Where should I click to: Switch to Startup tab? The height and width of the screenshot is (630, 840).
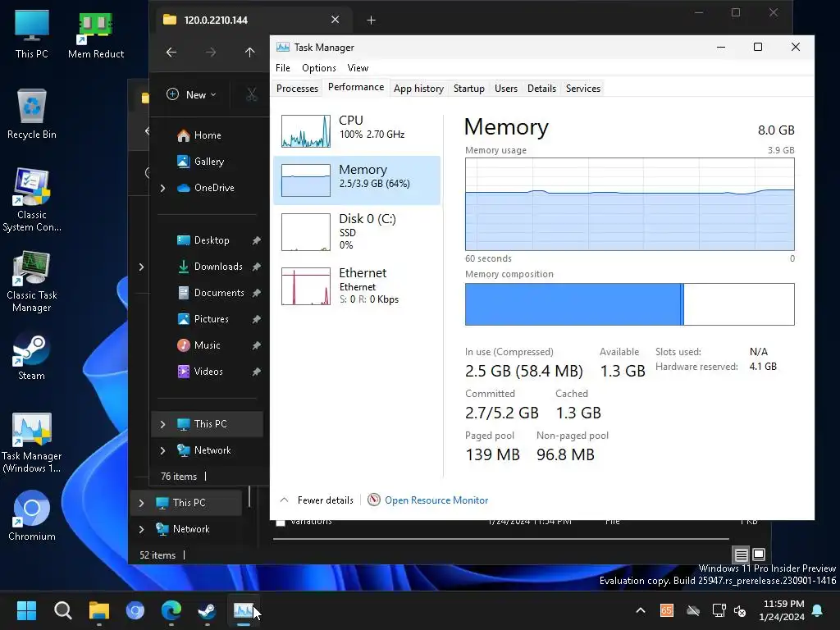point(468,89)
